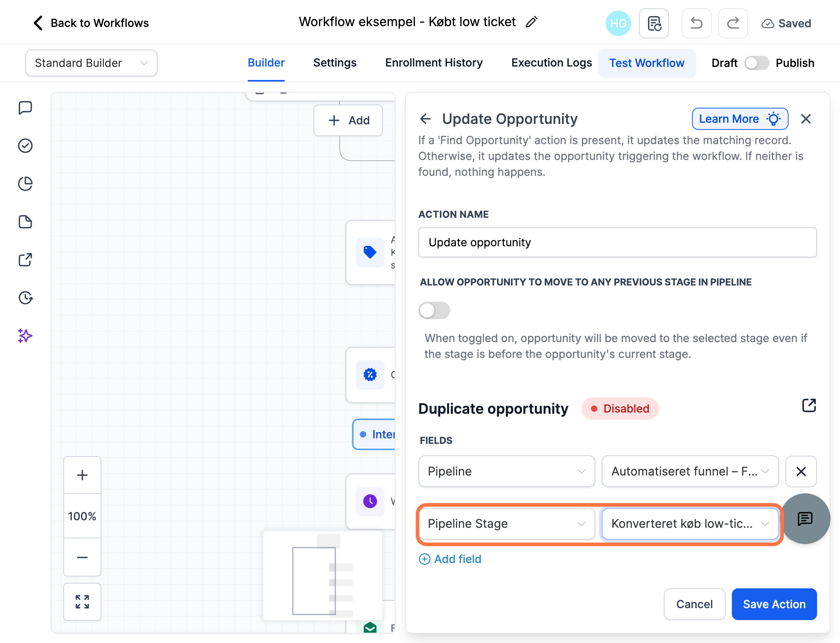Open the Execution Logs tab
The height and width of the screenshot is (643, 840).
pos(551,63)
